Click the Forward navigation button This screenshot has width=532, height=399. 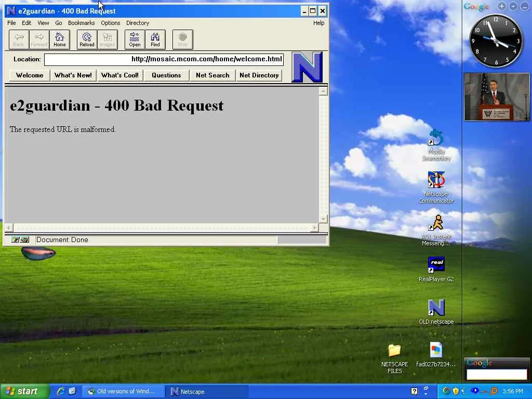[x=39, y=39]
